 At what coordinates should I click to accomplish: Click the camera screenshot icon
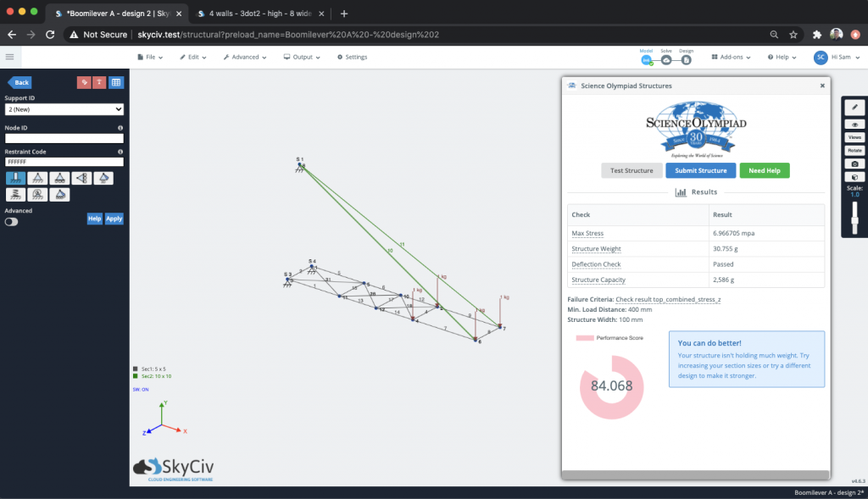pyautogui.click(x=854, y=164)
